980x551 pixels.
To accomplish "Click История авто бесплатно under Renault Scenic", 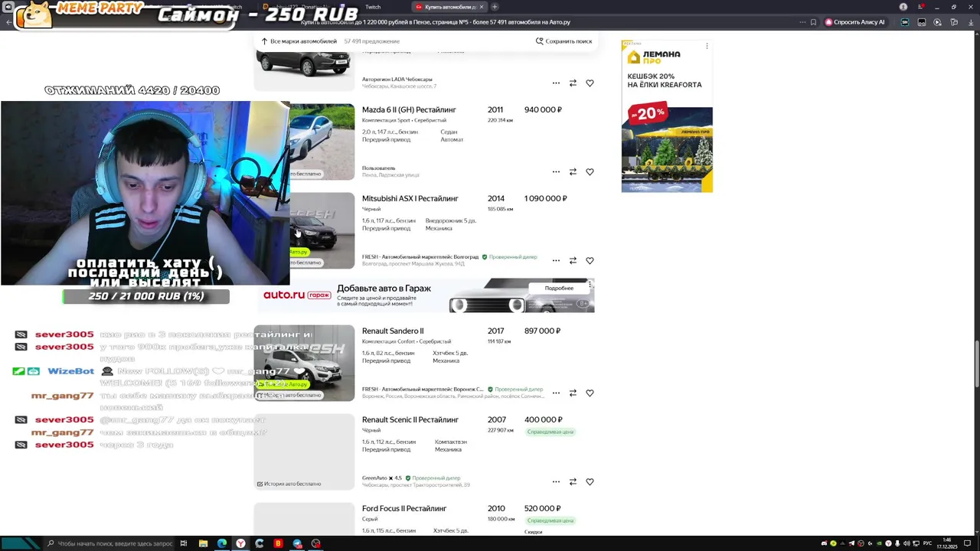I will (289, 484).
